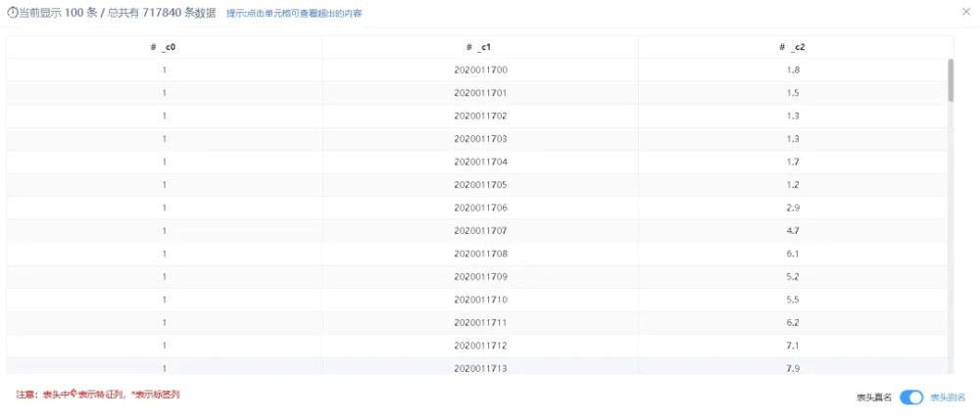Click the _c2 value 5.2
Image resolution: width=980 pixels, height=420 pixels.
(793, 276)
